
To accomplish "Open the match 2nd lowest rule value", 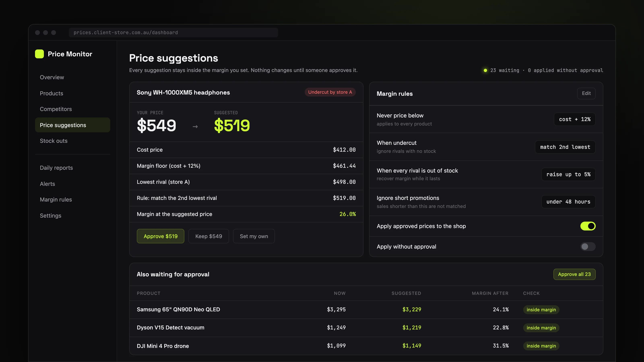I will (x=565, y=147).
